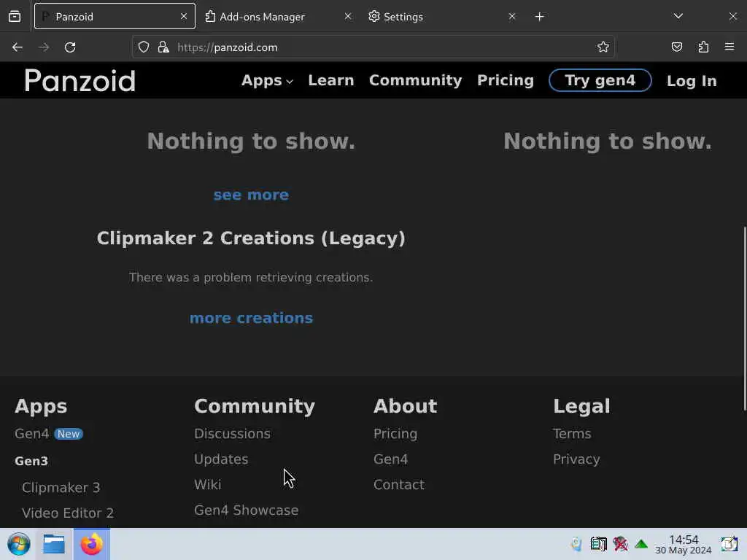Click the muted volume tray icon
Viewport: 747px width, 560px height.
(620, 544)
